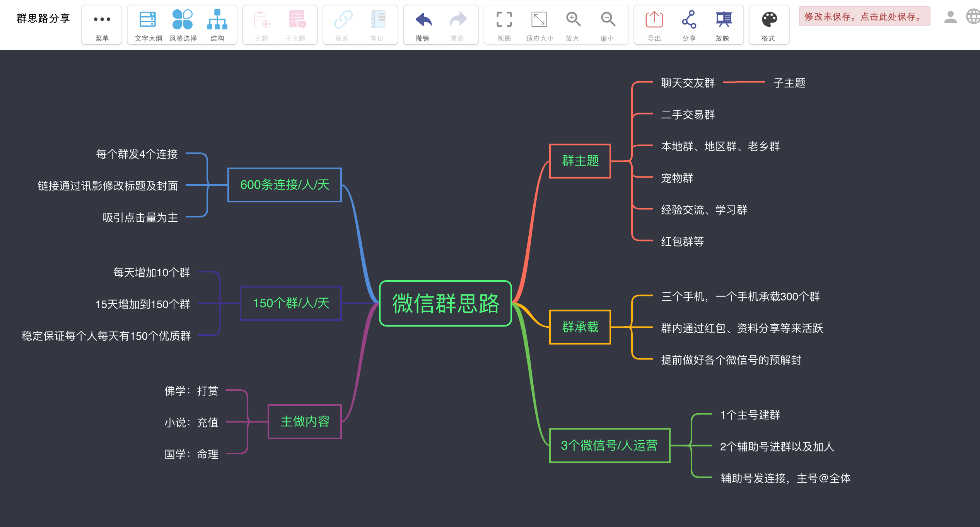Viewport: 980px width, 527px height.
Task: Select the 吸引点击量为主 subtopic
Action: coord(140,217)
